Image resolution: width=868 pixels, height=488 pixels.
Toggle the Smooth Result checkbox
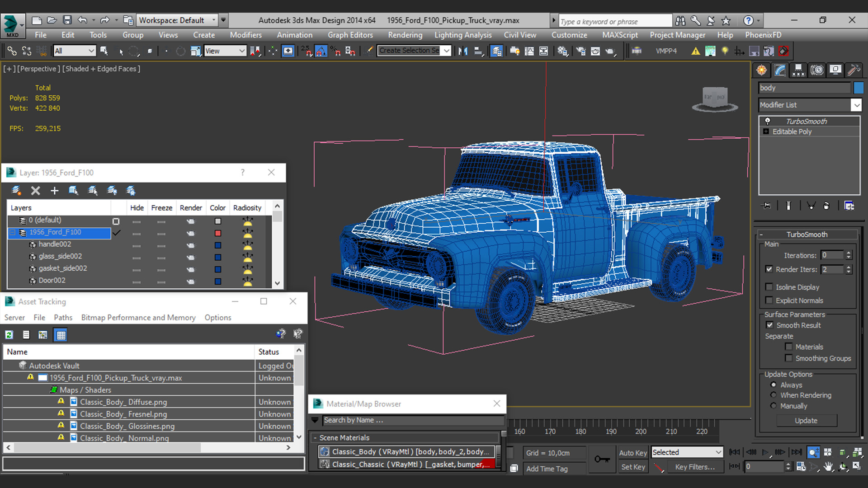coord(769,325)
